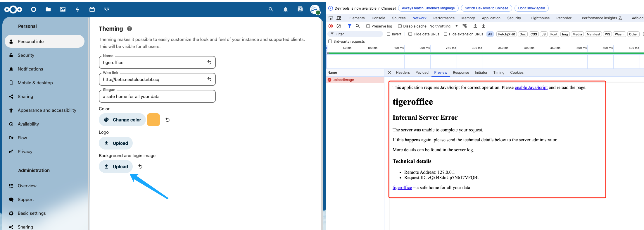
Task: Select the uploadImage failed request
Action: [355, 80]
